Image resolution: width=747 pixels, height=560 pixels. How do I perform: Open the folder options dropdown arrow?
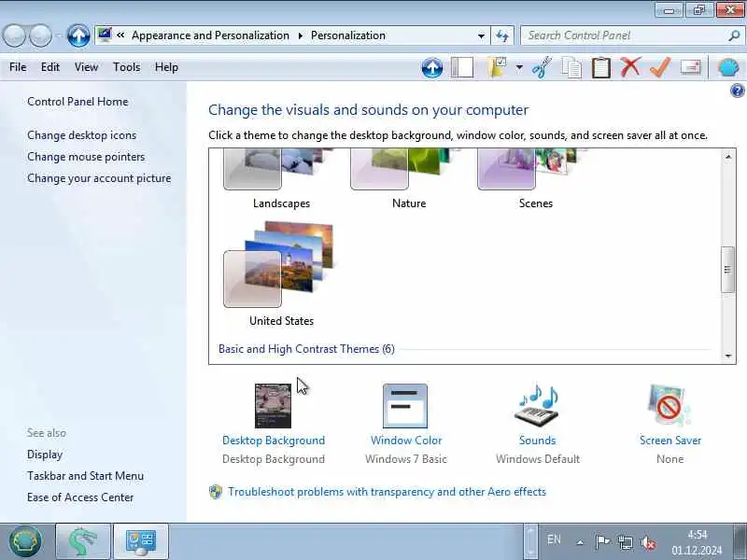(x=519, y=67)
